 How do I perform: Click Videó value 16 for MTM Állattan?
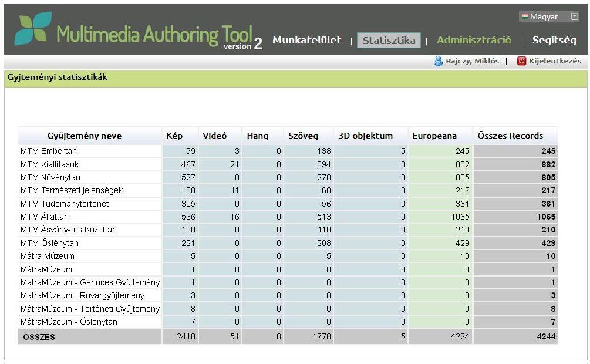(235, 217)
